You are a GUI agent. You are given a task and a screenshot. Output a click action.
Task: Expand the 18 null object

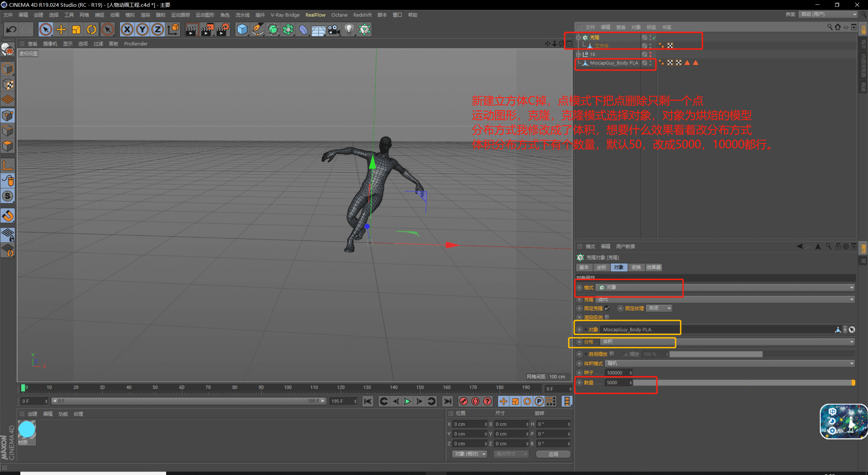pyautogui.click(x=578, y=54)
